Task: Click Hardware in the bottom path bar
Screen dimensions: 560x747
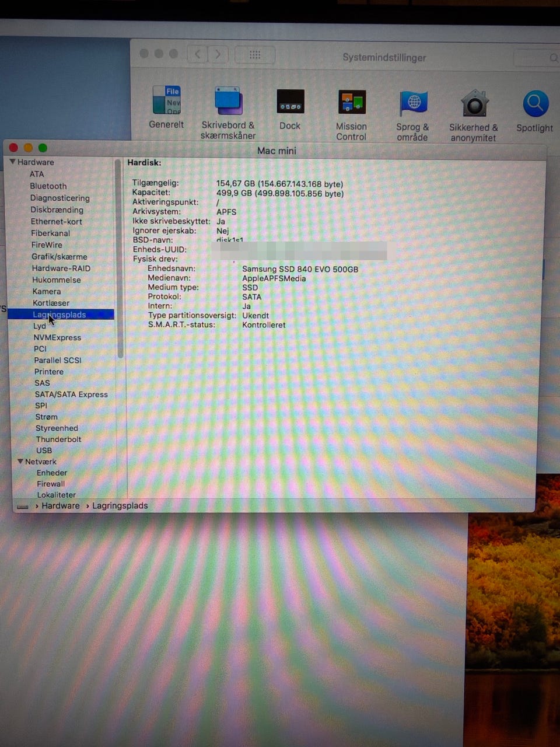Action: [61, 505]
